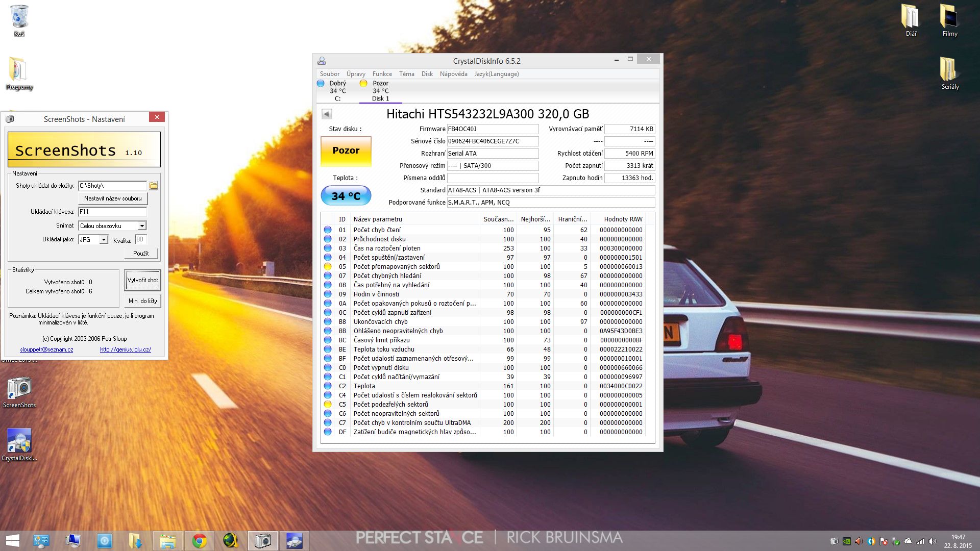This screenshot has height=551, width=980.
Task: Select the Hodin v činnosti row
Action: pyautogui.click(x=484, y=294)
